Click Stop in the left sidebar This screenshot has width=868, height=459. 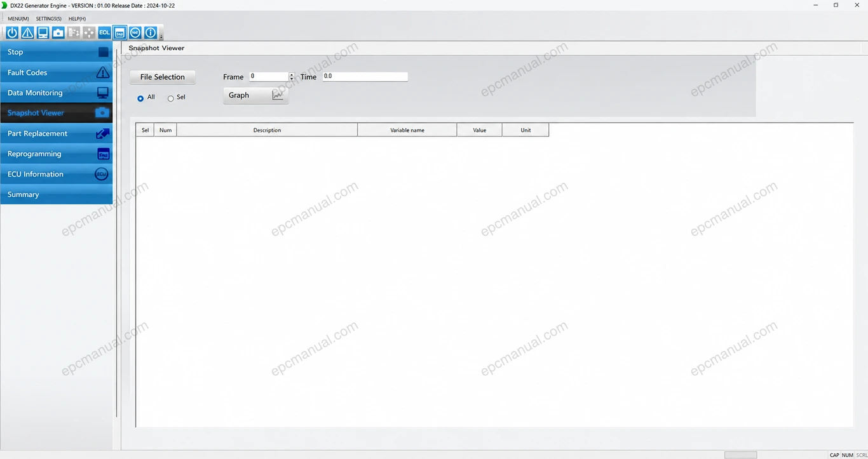pyautogui.click(x=57, y=52)
